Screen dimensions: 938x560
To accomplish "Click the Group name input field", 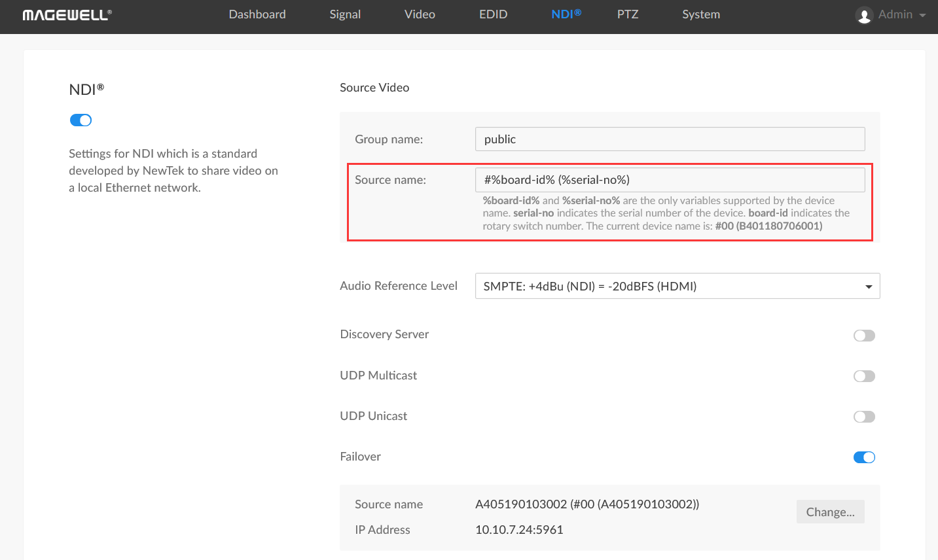I will pos(670,139).
